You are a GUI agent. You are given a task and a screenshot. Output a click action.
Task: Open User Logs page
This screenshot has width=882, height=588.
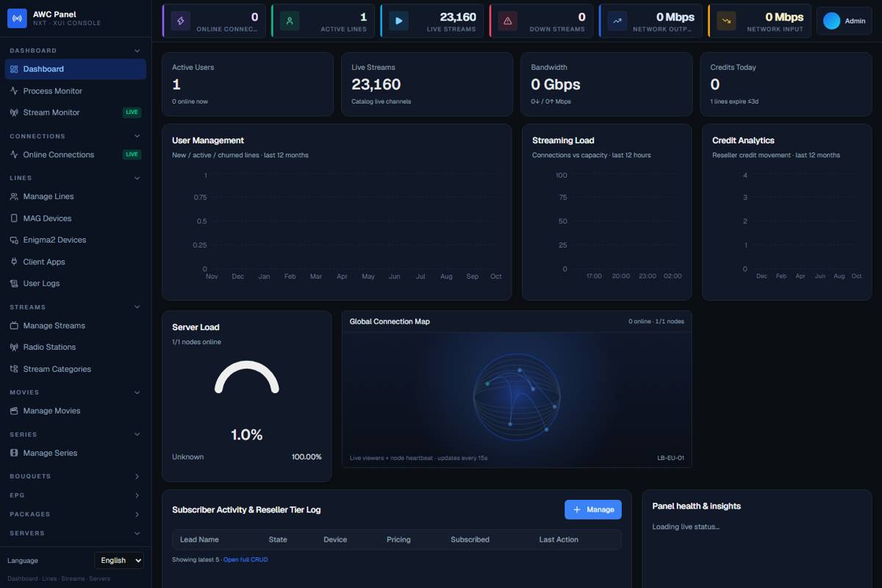click(76, 283)
